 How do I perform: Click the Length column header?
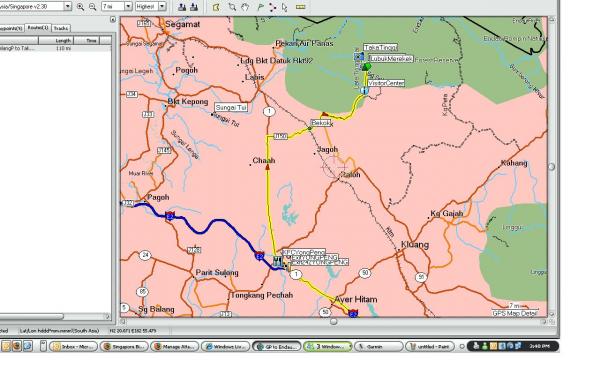coord(56,40)
